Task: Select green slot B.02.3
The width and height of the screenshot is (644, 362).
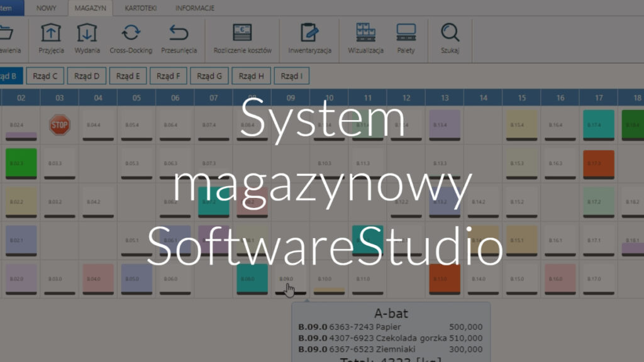Action: point(21,163)
